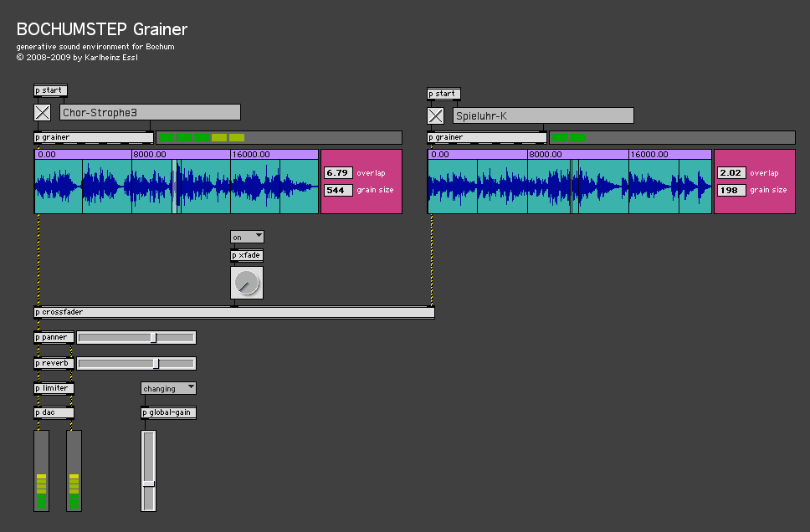Click the 'p crossfader' object bar
The width and height of the screenshot is (810, 532).
pyautogui.click(x=233, y=312)
